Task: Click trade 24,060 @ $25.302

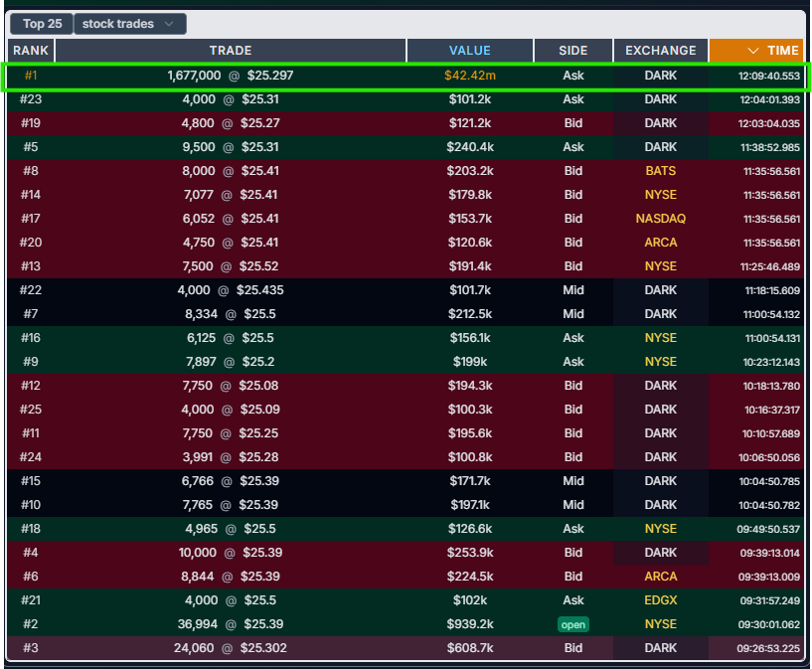Action: (x=231, y=648)
